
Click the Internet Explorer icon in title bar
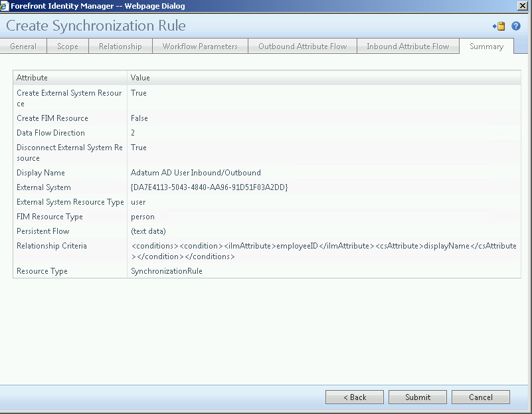[5, 6]
